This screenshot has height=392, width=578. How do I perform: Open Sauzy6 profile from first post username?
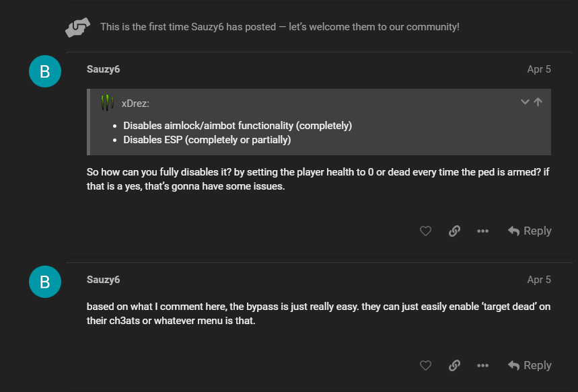103,69
